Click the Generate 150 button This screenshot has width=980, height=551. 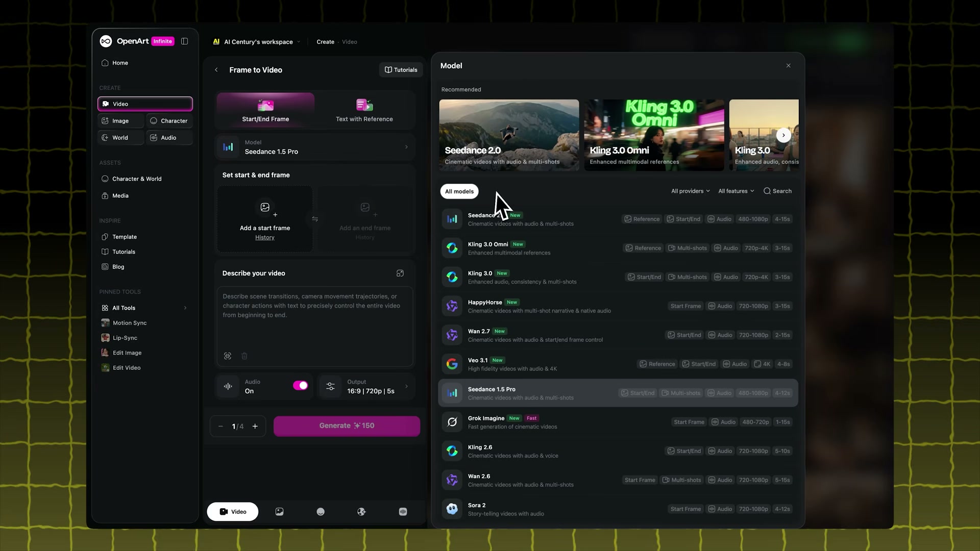pos(347,426)
